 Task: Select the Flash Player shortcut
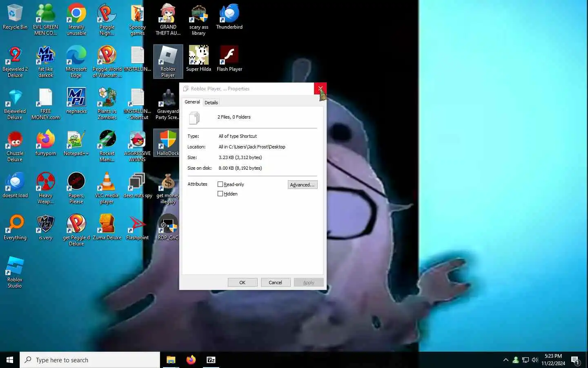coord(229,59)
